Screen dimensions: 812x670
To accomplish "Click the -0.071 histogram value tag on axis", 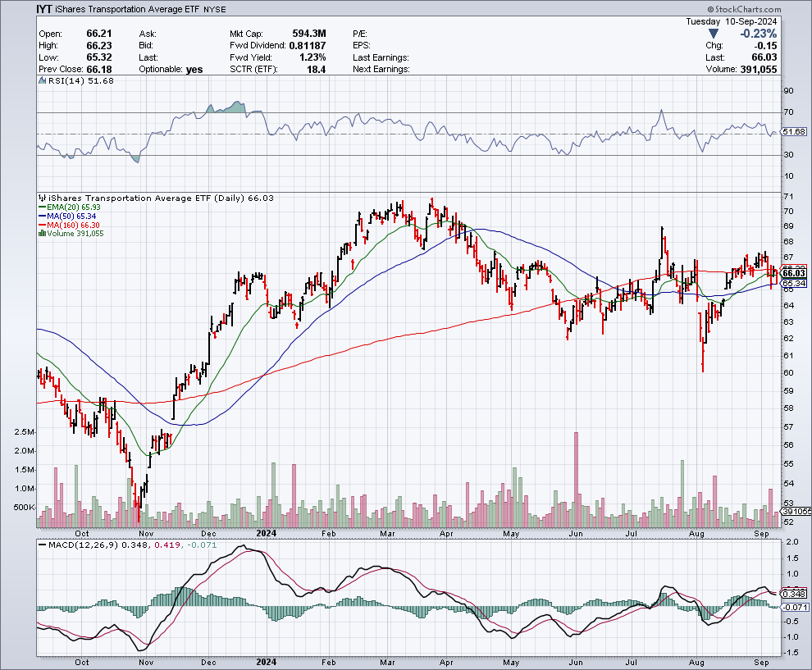I will (x=795, y=608).
